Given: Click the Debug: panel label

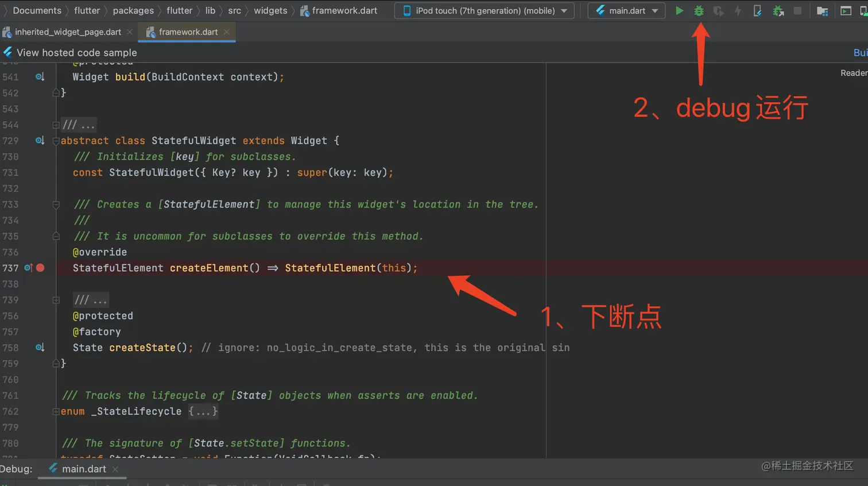Looking at the screenshot, I should (x=16, y=469).
